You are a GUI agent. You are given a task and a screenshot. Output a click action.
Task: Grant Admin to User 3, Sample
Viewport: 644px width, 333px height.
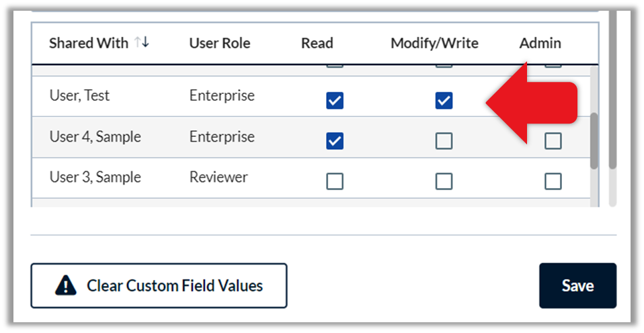click(x=553, y=181)
